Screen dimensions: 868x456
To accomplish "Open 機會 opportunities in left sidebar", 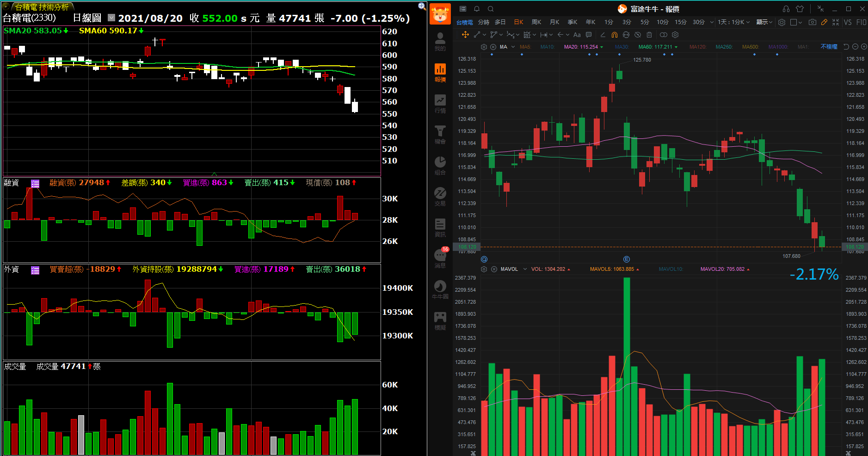I will pos(440,135).
